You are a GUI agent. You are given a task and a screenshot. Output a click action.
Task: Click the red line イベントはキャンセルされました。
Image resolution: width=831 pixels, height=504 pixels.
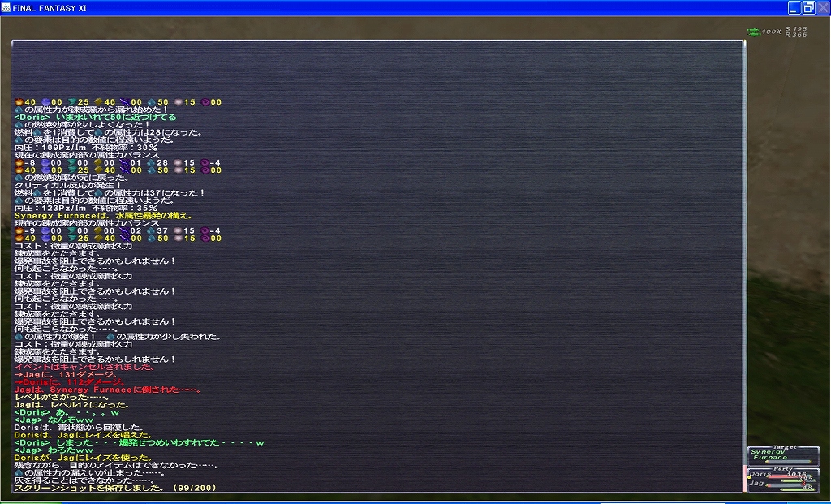(x=84, y=367)
